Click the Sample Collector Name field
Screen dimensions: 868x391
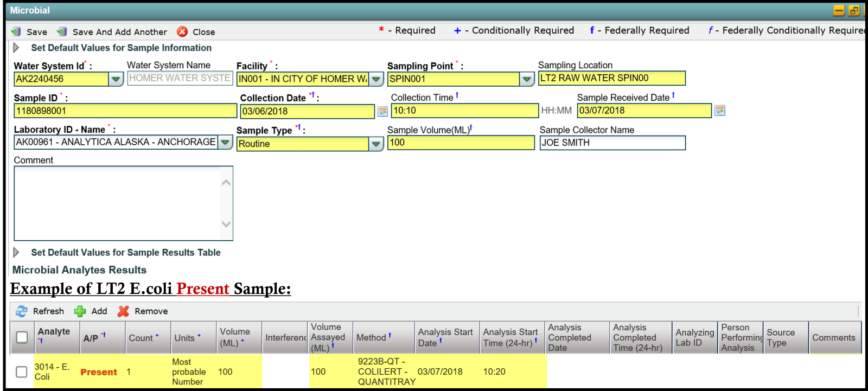point(612,143)
